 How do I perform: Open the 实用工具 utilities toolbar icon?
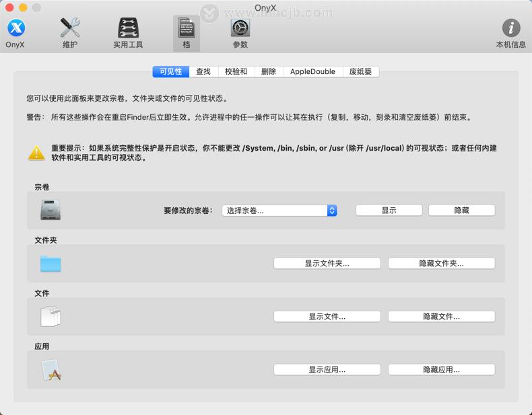[128, 33]
